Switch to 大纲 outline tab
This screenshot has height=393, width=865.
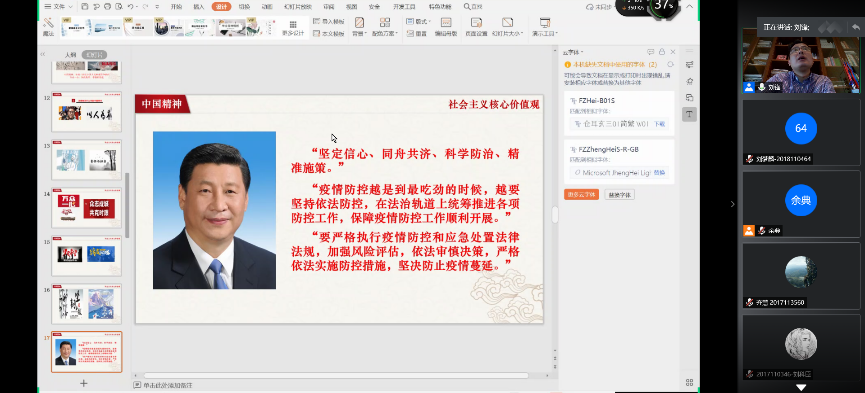click(x=71, y=55)
